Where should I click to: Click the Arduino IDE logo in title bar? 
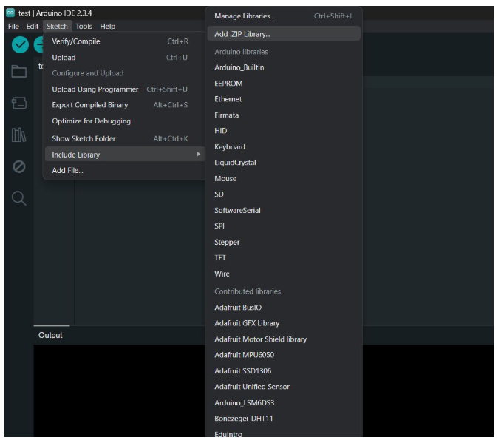[x=10, y=13]
